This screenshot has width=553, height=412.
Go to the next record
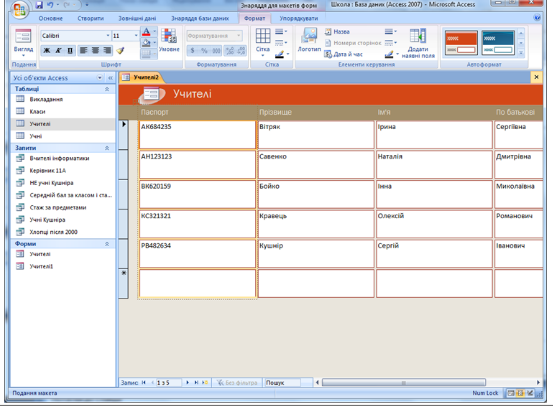coord(187,383)
